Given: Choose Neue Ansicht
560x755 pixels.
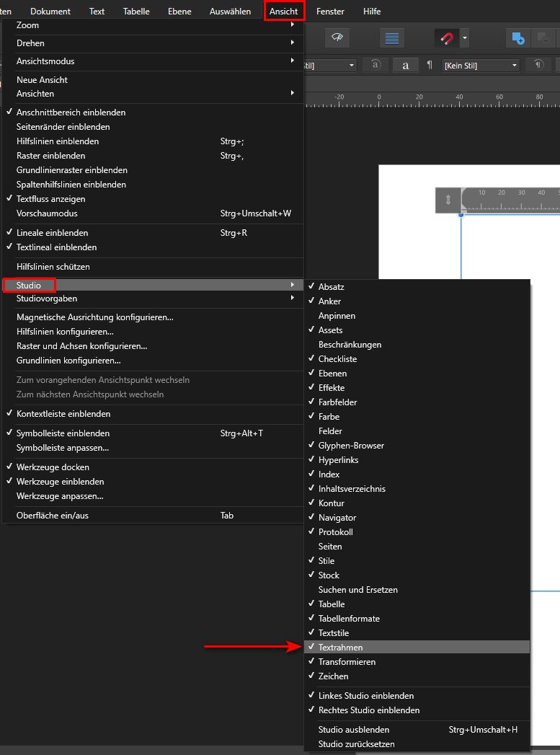Looking at the screenshot, I should click(153, 80).
